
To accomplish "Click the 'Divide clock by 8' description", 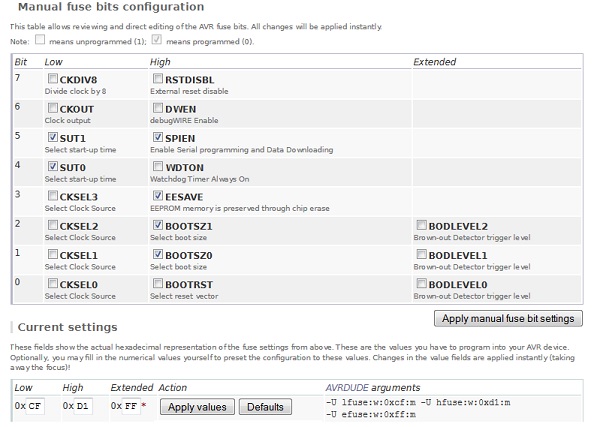I will pos(75,91).
